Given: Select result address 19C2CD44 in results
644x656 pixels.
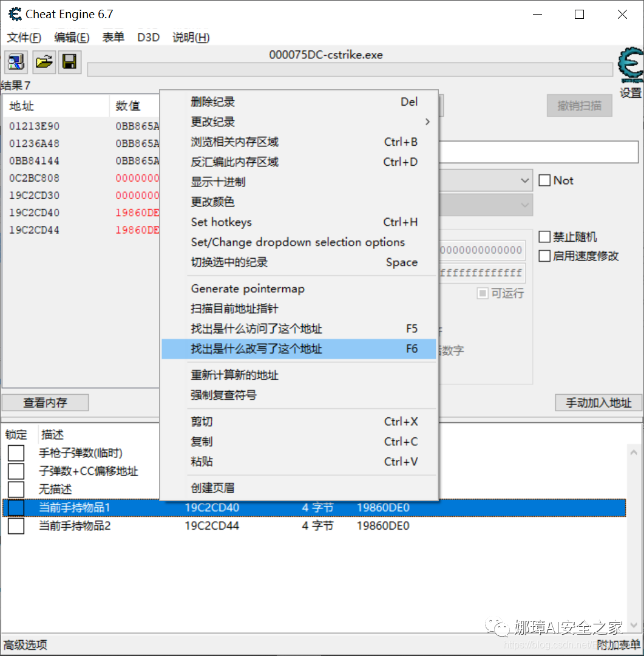Looking at the screenshot, I should 34,230.
